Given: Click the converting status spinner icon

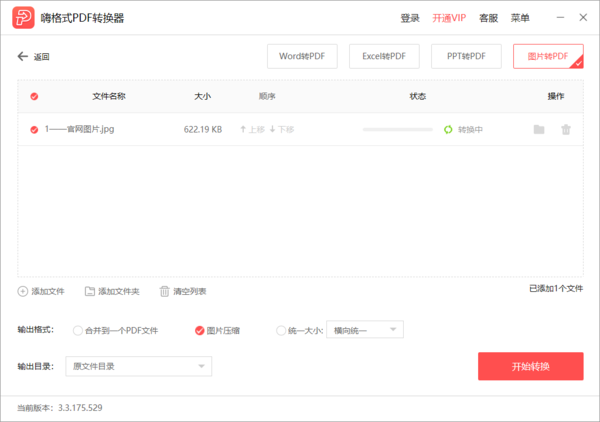Looking at the screenshot, I should click(x=448, y=129).
